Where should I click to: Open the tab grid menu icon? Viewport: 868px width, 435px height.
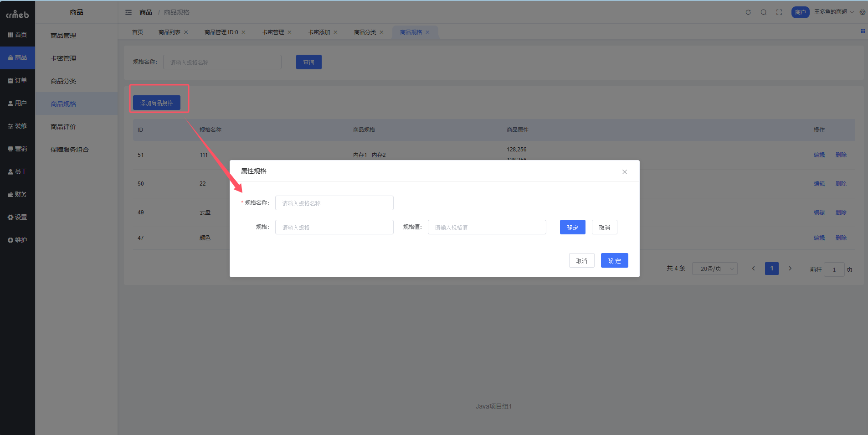(x=863, y=31)
